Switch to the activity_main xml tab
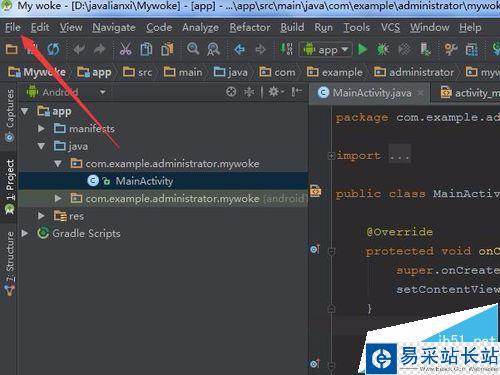The width and height of the screenshot is (500, 375). [469, 93]
